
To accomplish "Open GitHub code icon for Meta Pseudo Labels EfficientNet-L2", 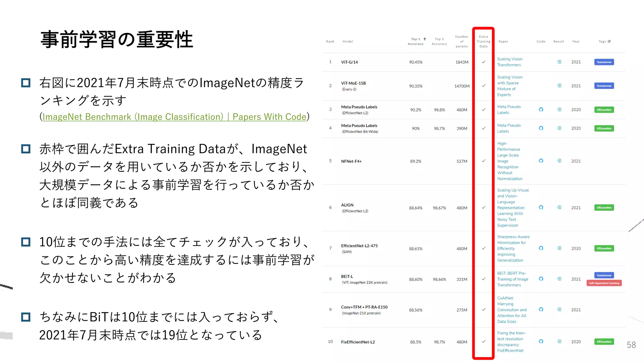I will pos(541,110).
